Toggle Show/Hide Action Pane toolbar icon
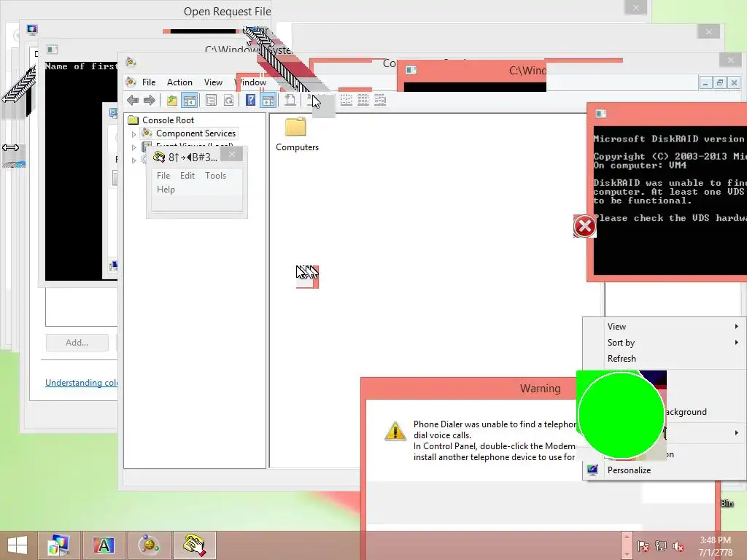This screenshot has height=560, width=747. coord(268,100)
